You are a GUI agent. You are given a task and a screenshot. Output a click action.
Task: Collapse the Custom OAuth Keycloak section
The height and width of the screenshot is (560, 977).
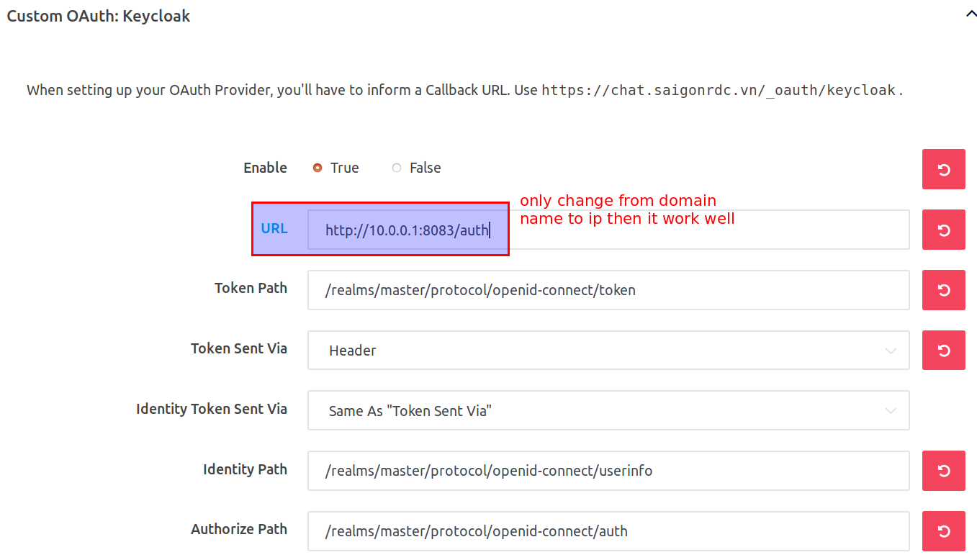[970, 13]
